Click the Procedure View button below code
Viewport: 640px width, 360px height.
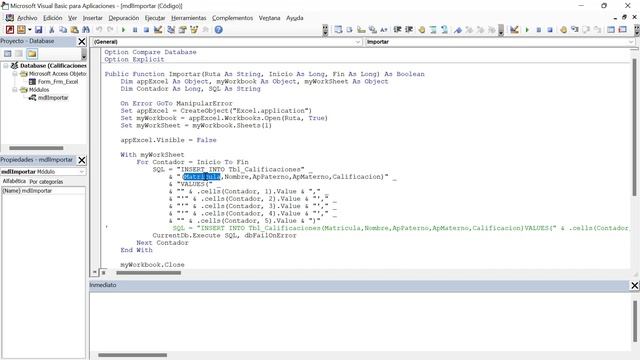(x=95, y=272)
